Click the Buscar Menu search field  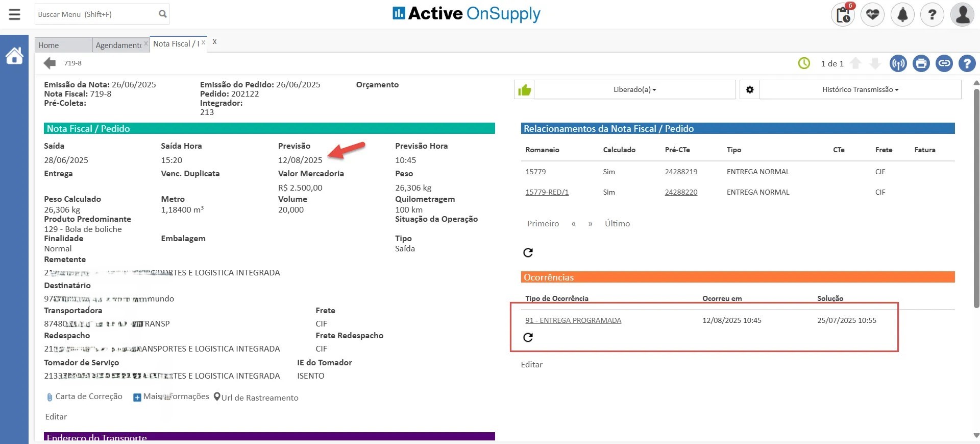(96, 14)
